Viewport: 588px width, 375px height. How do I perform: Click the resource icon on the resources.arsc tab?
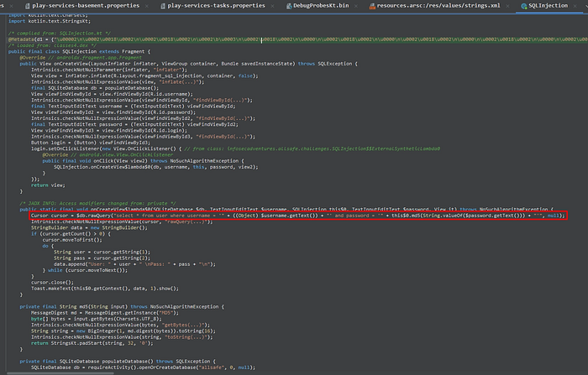(x=372, y=6)
